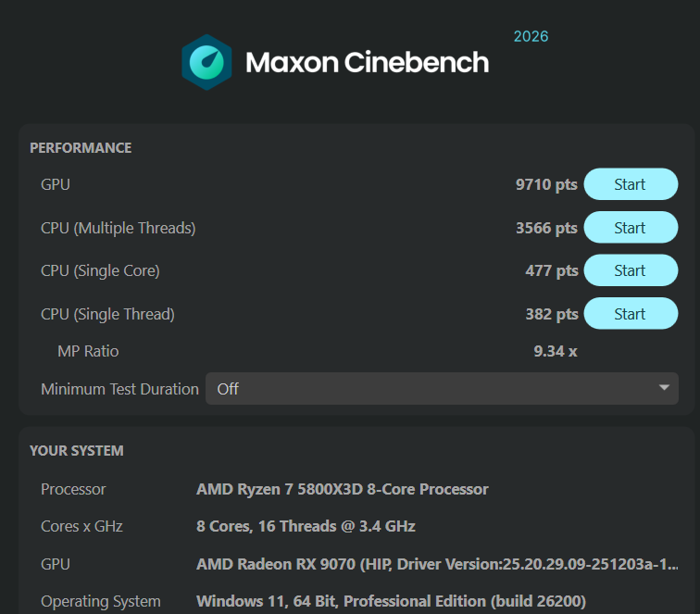This screenshot has height=614, width=700.
Task: Click the YOUR SYSTEM section heading
Action: [x=76, y=451]
